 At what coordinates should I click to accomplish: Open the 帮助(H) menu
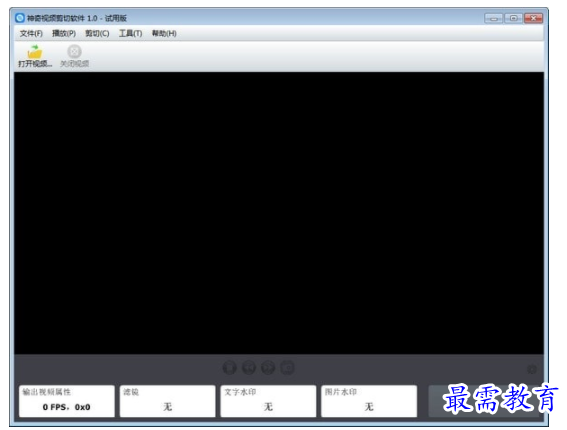point(164,34)
